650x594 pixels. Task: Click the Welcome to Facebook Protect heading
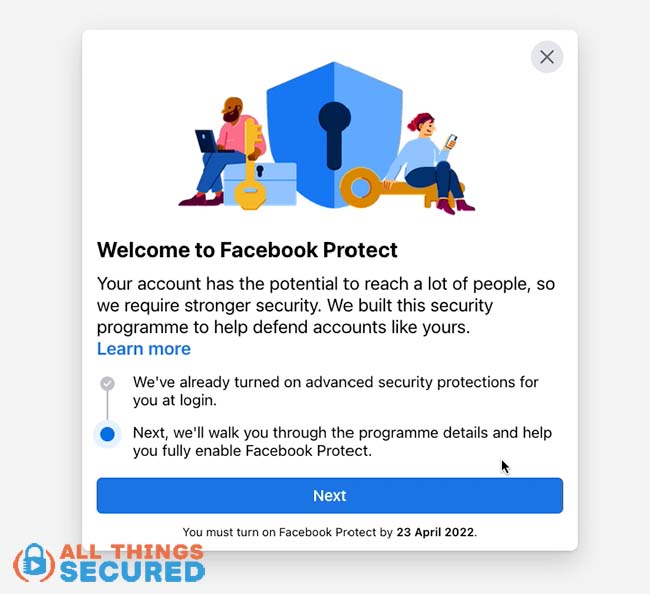tap(247, 250)
